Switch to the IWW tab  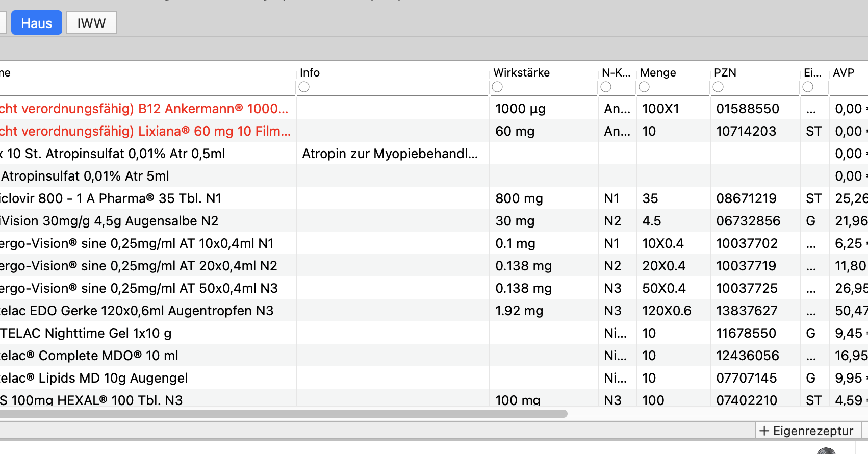pyautogui.click(x=92, y=23)
